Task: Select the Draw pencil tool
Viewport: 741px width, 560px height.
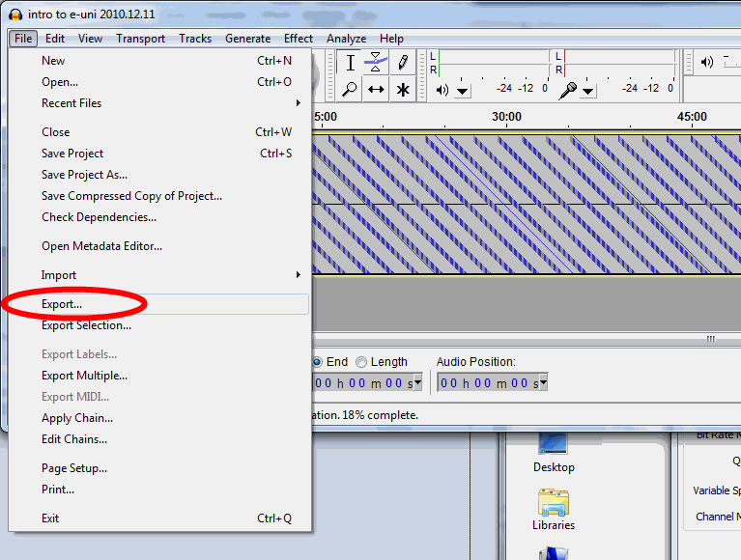Action: 403,63
